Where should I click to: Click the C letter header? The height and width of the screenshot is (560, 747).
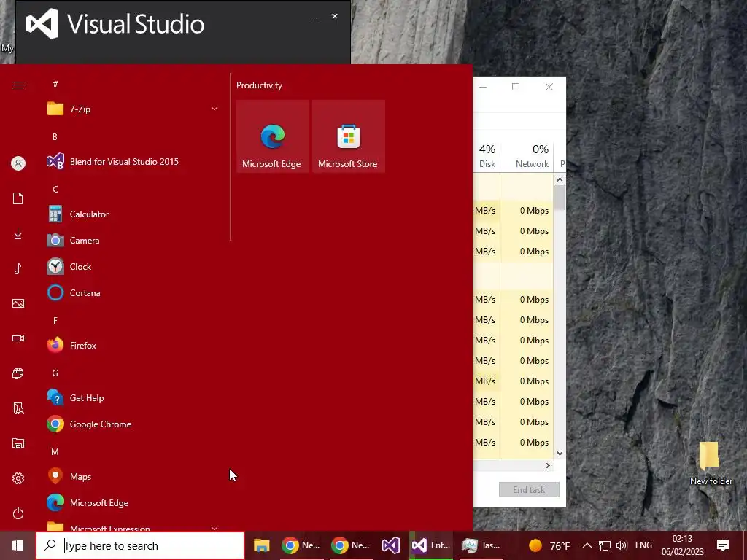pos(55,190)
